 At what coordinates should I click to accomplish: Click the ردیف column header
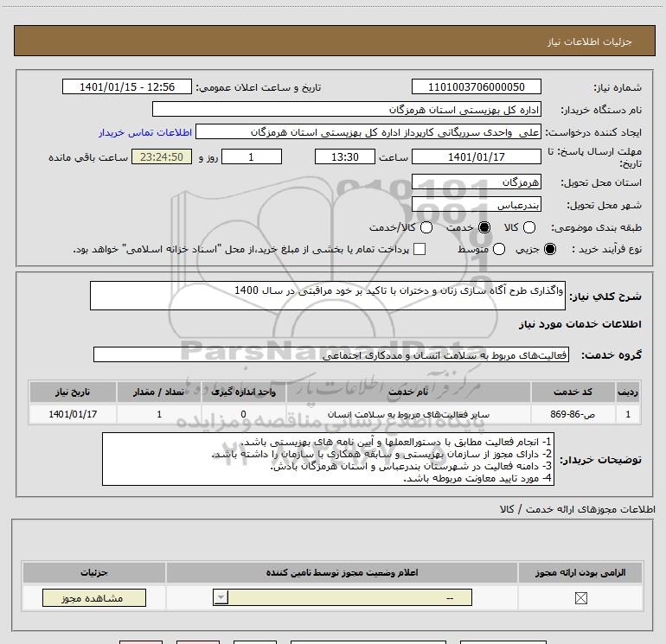628,392
